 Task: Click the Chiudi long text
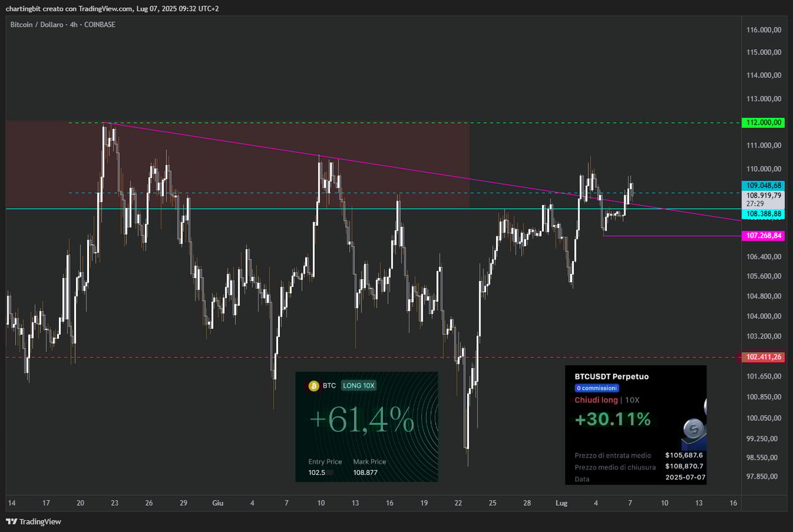coord(596,400)
